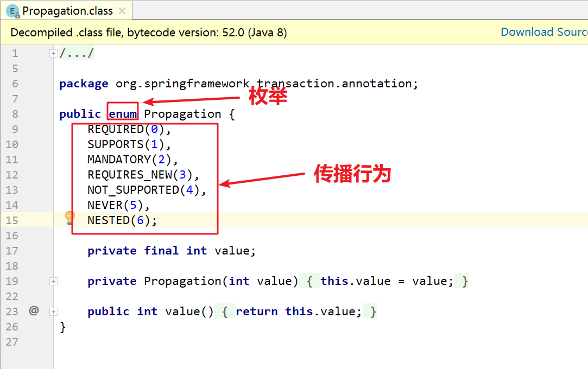Image resolution: width=588 pixels, height=369 pixels.
Task: Close the Propagation.class tab
Action: pos(122,11)
